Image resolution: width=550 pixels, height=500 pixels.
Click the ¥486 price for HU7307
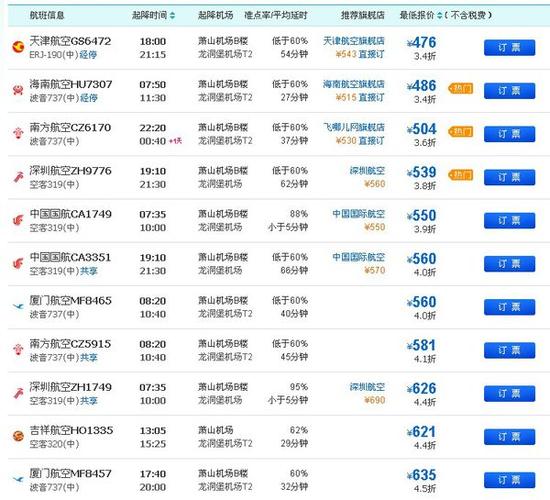pyautogui.click(x=421, y=86)
